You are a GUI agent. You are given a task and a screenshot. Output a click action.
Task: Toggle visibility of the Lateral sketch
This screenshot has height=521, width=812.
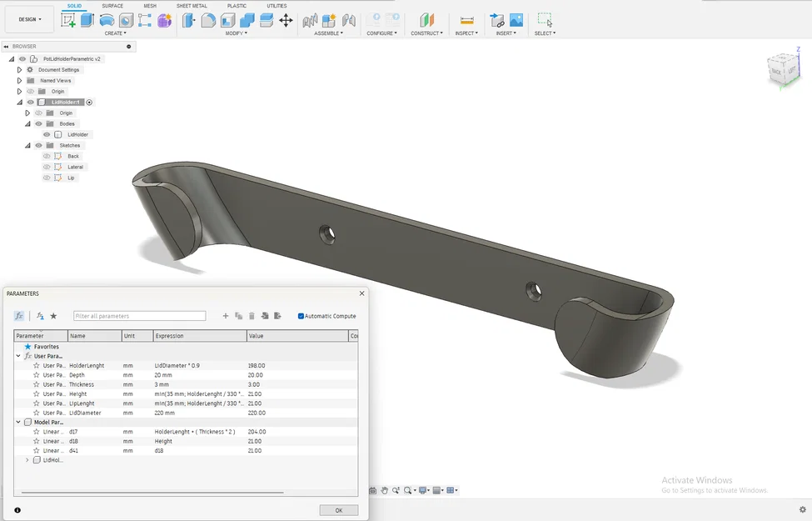click(47, 167)
